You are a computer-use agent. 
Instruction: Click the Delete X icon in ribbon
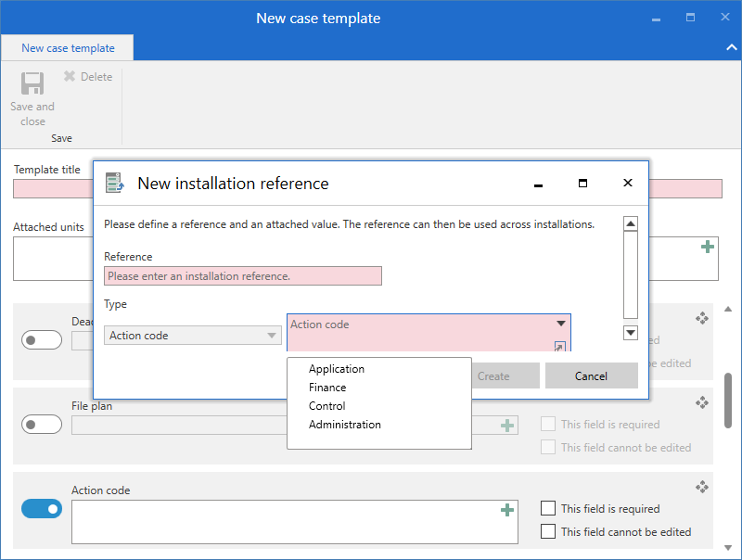[70, 77]
